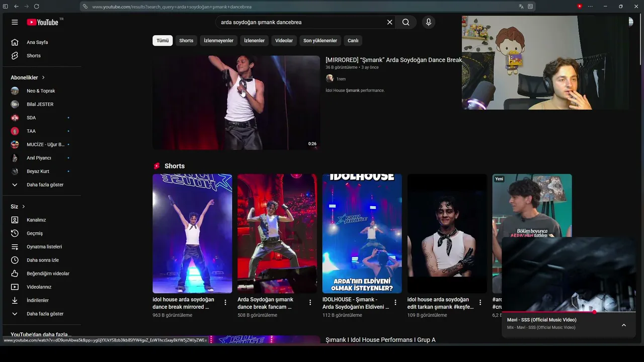Select the Son yüklenenler filter chip
This screenshot has height=362, width=644.
tap(320, 41)
